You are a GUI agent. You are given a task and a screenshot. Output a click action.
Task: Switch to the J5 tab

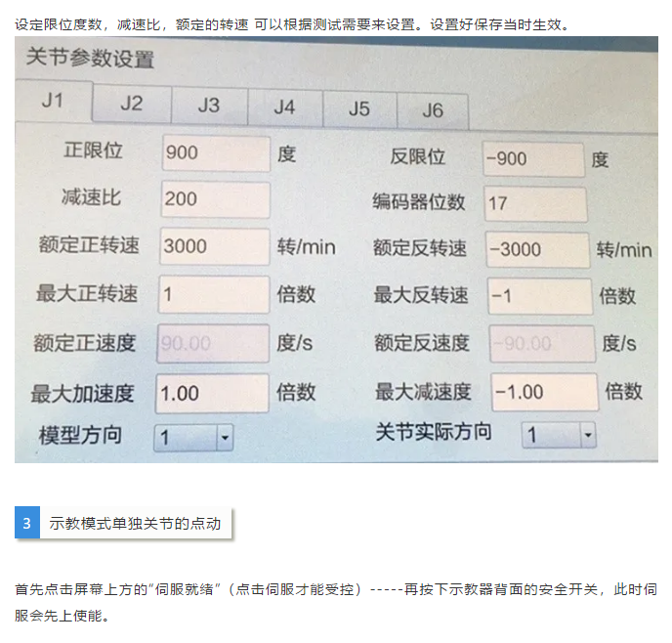click(x=359, y=108)
